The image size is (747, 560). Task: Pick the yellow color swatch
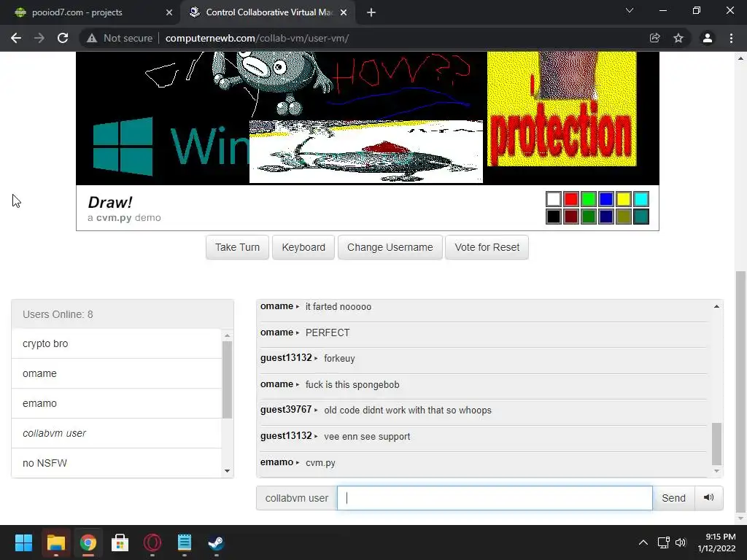click(x=624, y=199)
